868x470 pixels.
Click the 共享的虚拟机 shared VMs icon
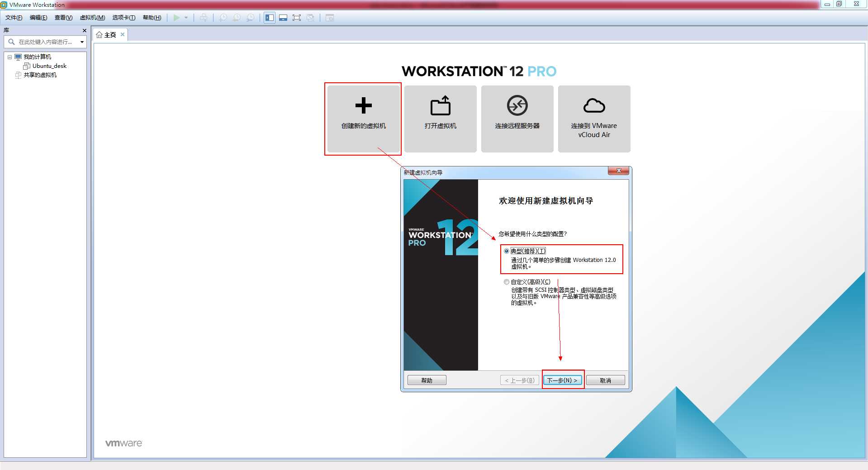pos(18,75)
